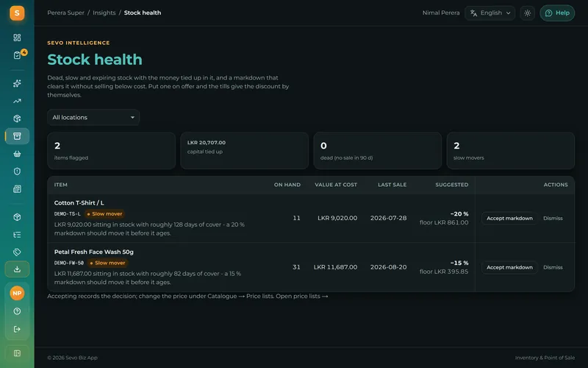Click the dead stock card

click(x=378, y=151)
